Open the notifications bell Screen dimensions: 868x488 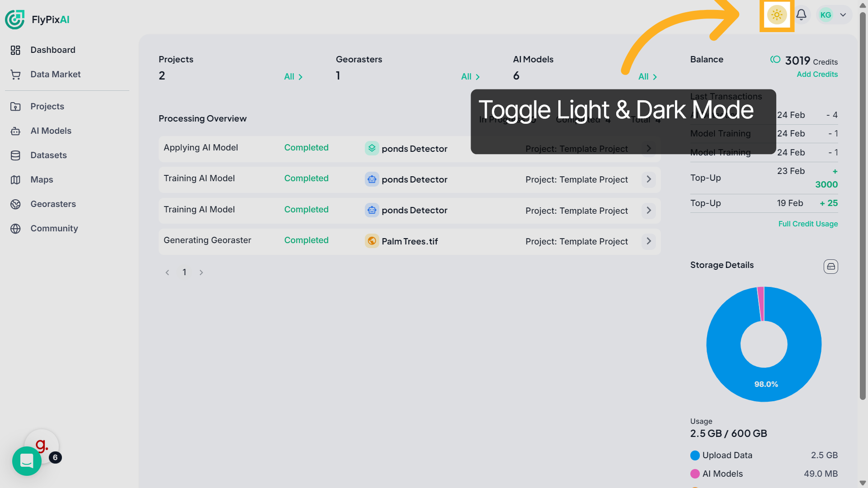[x=801, y=15]
